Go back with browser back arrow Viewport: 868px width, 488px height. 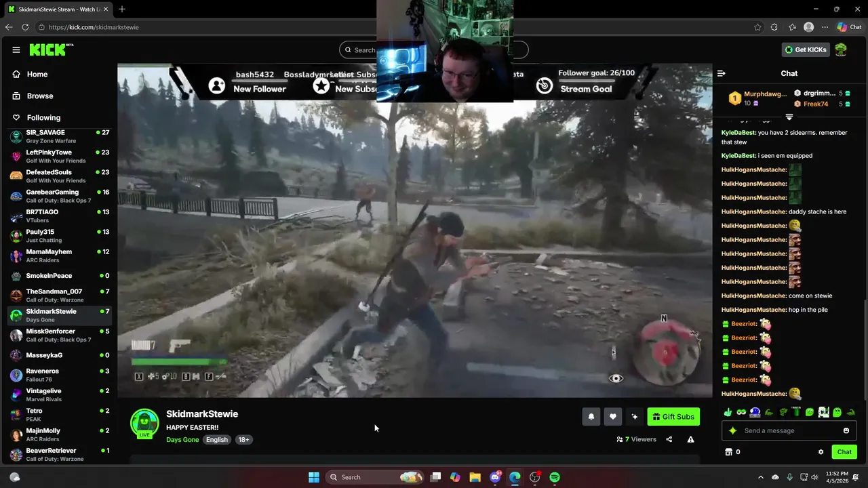(9, 27)
